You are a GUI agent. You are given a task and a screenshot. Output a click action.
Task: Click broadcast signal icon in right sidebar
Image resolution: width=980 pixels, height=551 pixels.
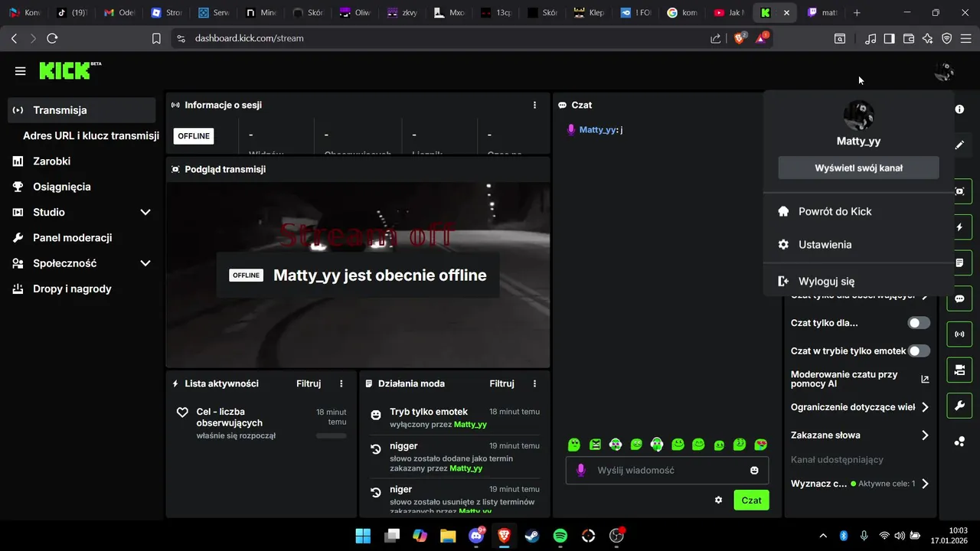point(960,334)
